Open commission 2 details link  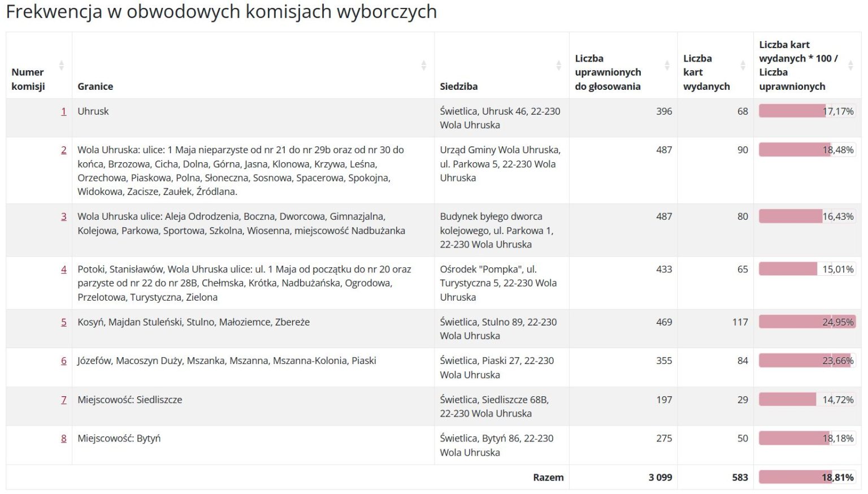pos(63,150)
